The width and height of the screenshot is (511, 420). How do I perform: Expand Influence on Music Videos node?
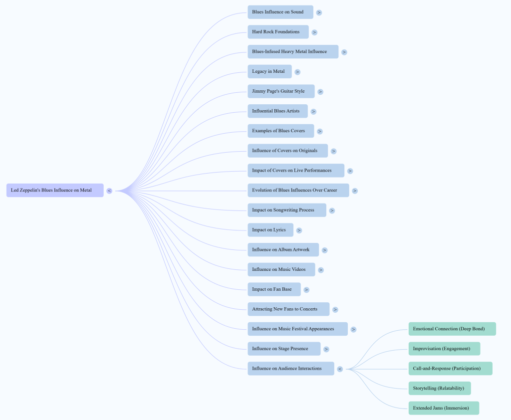(x=321, y=270)
